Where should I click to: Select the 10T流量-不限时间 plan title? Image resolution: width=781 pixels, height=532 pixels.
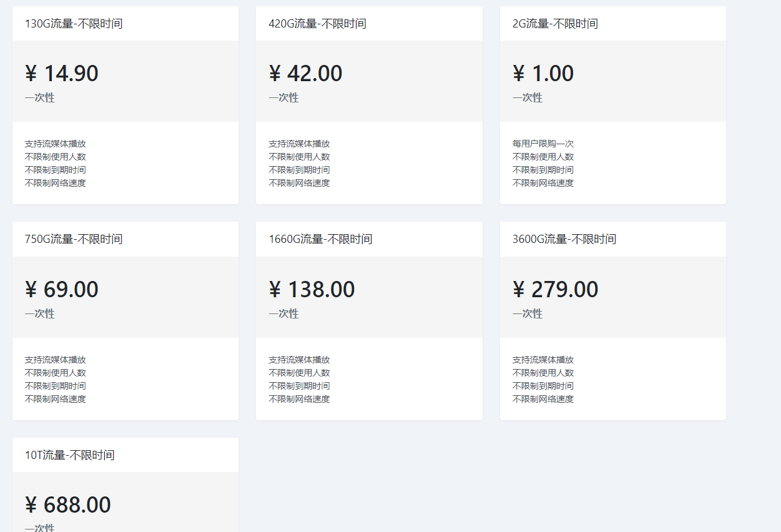(x=70, y=455)
